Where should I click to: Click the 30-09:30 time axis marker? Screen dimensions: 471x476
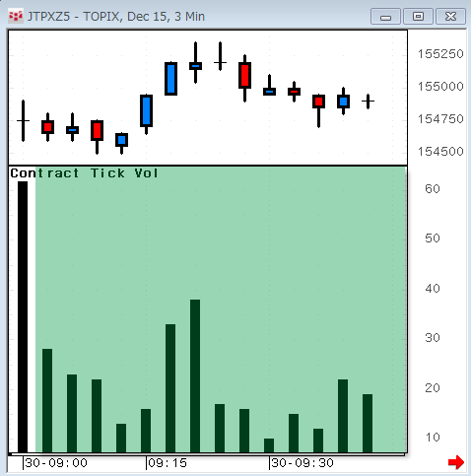pyautogui.click(x=302, y=463)
